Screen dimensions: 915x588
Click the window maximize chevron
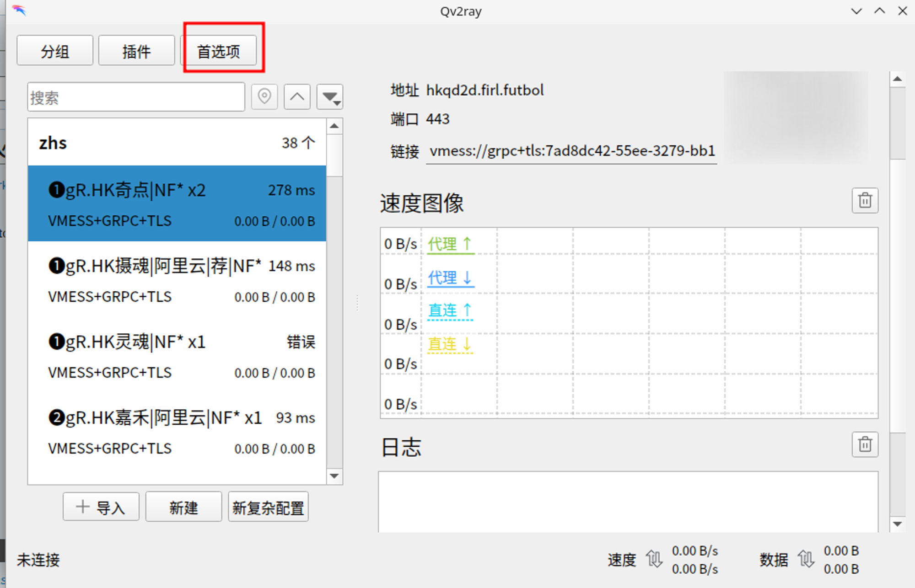[879, 11]
